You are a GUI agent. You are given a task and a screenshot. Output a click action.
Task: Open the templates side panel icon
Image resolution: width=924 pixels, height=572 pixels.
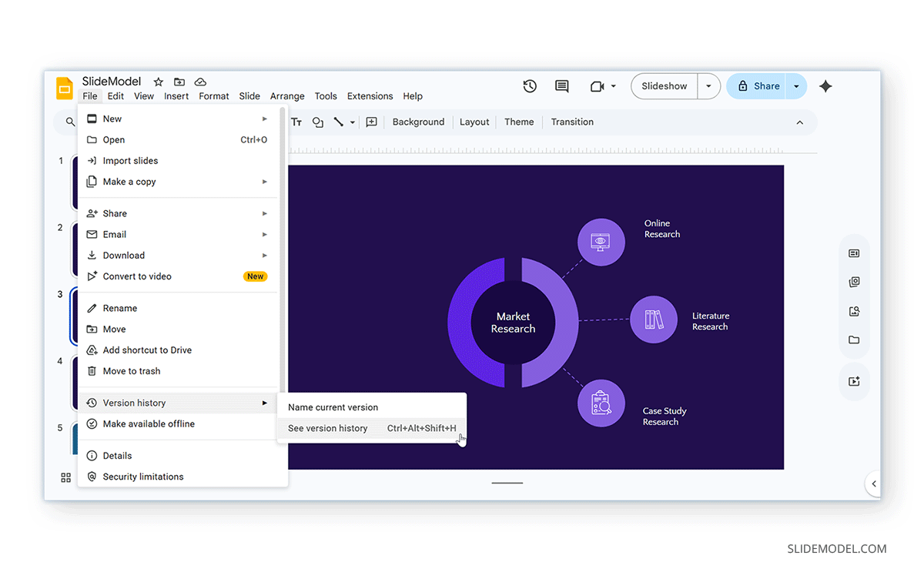point(854,283)
